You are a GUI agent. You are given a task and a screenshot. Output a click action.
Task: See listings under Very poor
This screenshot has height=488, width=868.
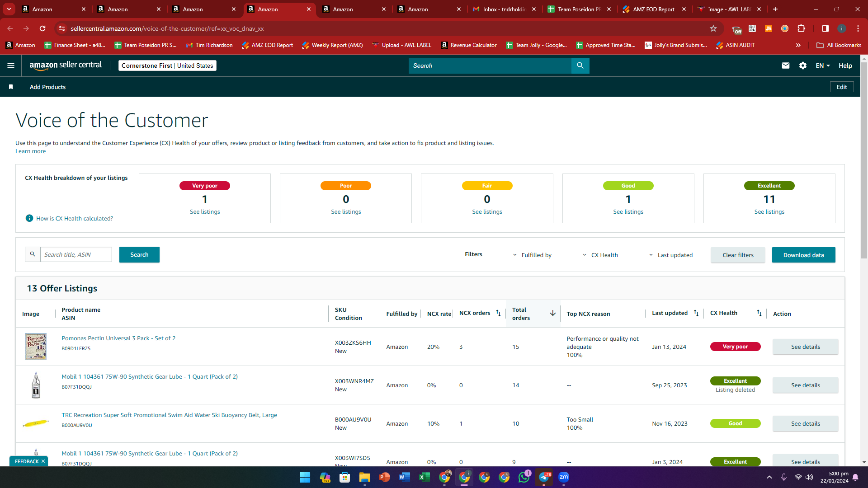[205, 211]
